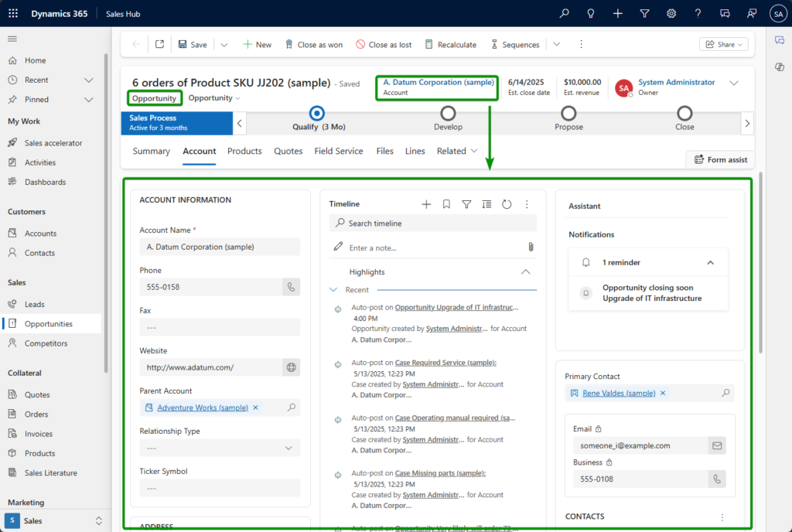Open the chat icon in the header
The height and width of the screenshot is (532, 792).
coord(725,14)
